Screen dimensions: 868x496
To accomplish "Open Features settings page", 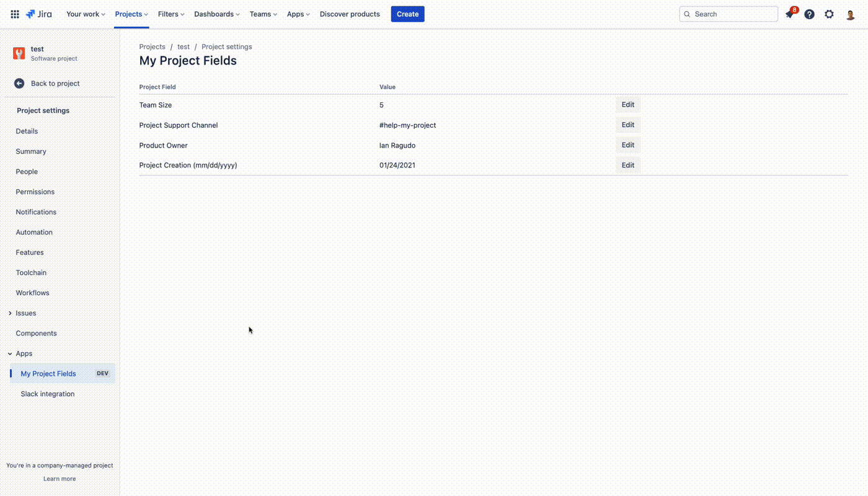I will 30,252.
